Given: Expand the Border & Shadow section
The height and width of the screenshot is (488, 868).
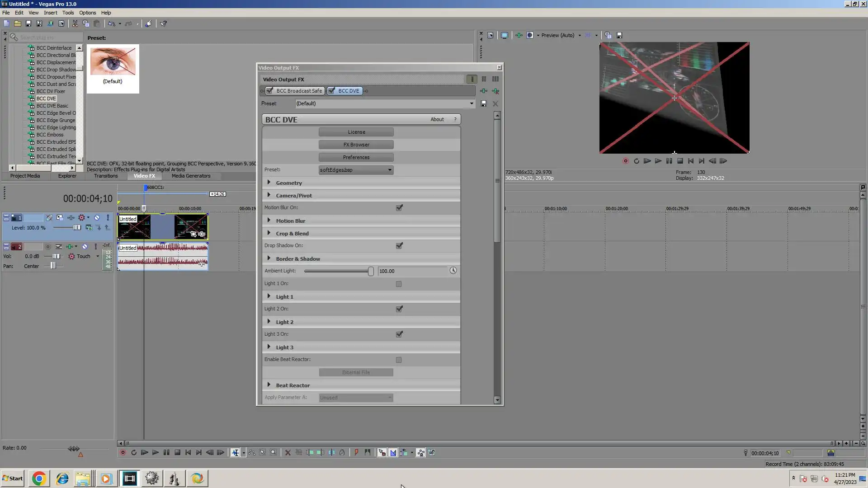Looking at the screenshot, I should click(x=269, y=258).
